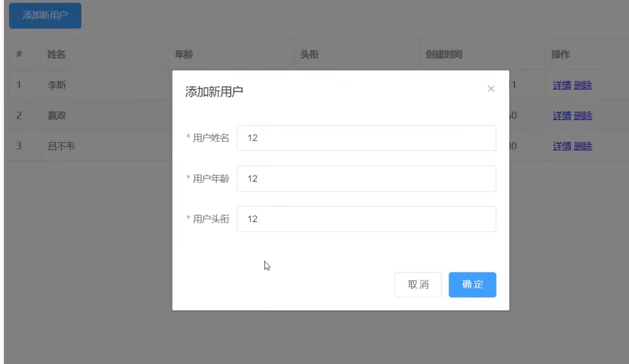629x364 pixels.
Task: Open 详情 for the 吕不韦 row
Action: tap(561, 146)
